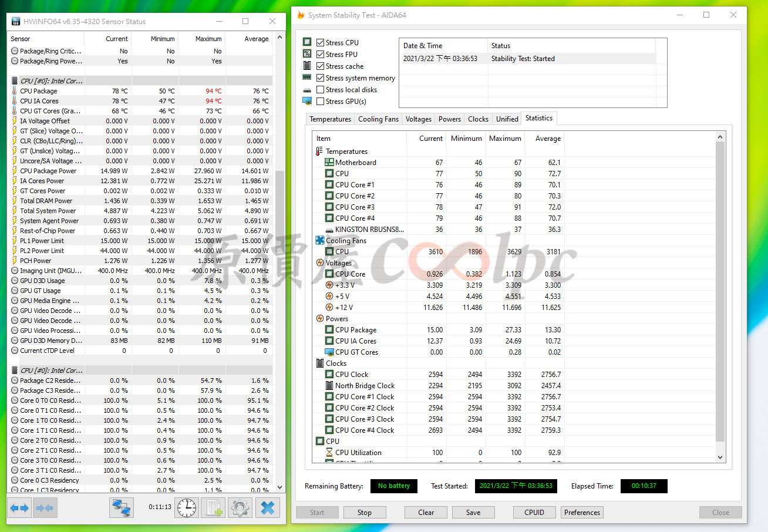The image size is (768, 532).
Task: Click the Date & Time column header
Action: pyautogui.click(x=443, y=46)
